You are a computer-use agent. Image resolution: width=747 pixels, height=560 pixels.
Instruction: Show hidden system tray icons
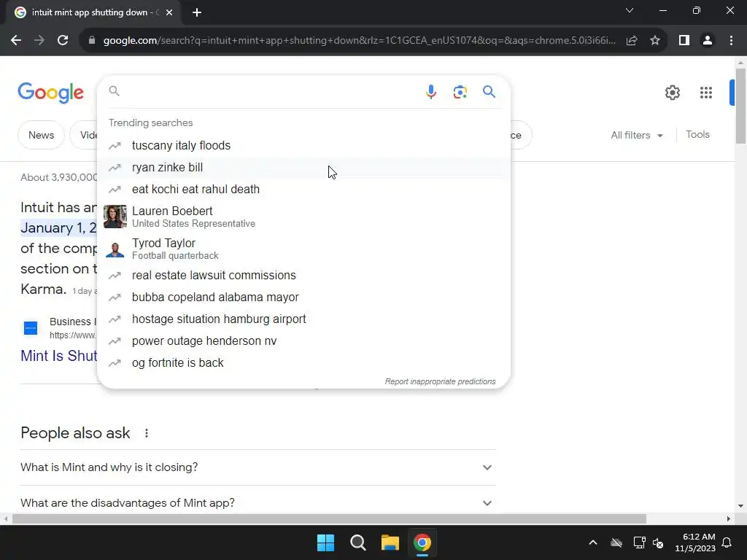click(x=592, y=542)
